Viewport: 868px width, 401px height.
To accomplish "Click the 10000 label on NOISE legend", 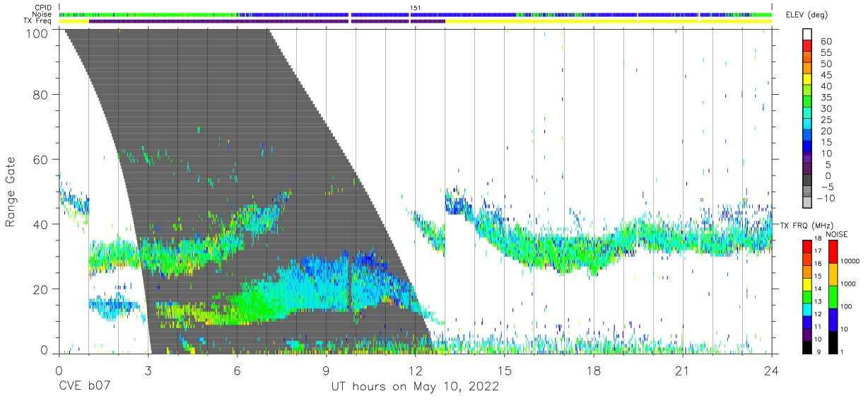I will tap(850, 262).
